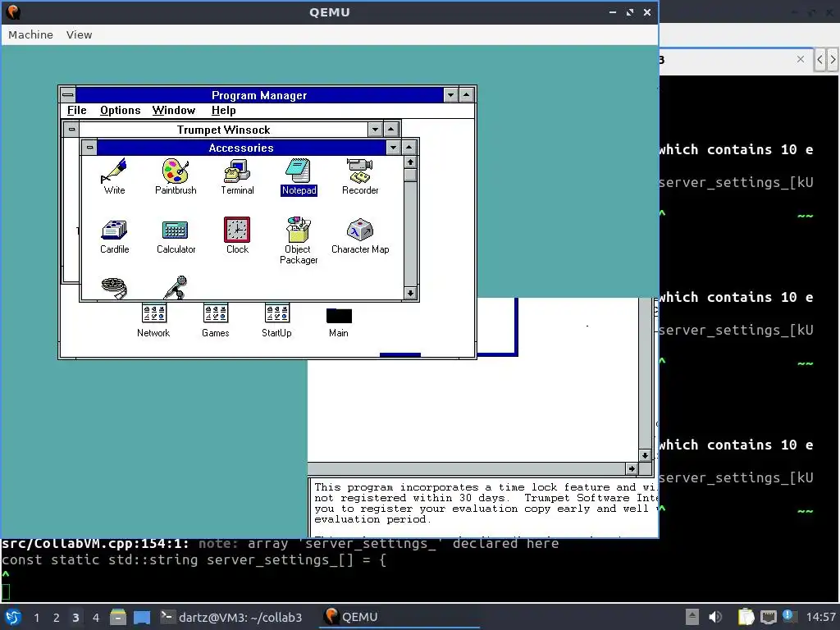Click the removable media eject tray icon
The image size is (840, 630).
[x=692, y=617]
